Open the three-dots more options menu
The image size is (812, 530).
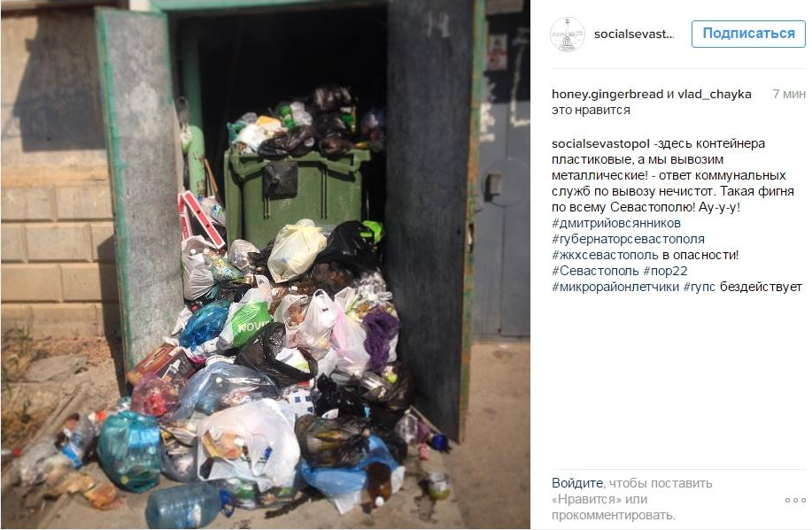coord(795,500)
